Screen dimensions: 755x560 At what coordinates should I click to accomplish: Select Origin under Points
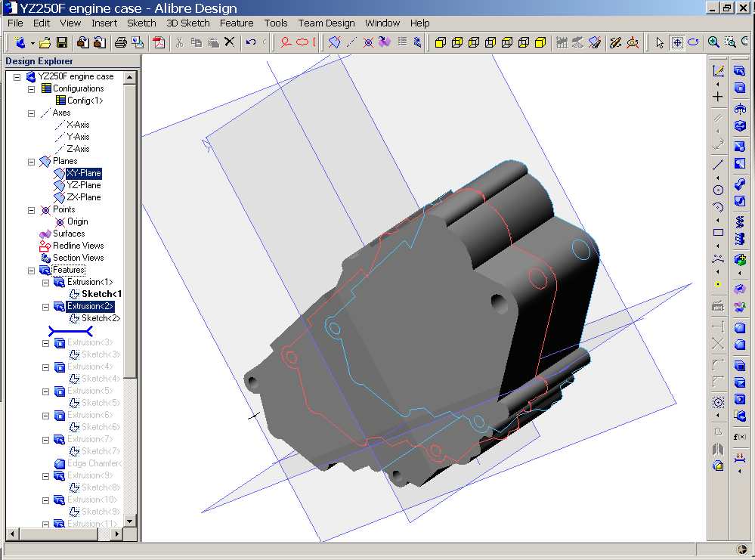point(78,221)
